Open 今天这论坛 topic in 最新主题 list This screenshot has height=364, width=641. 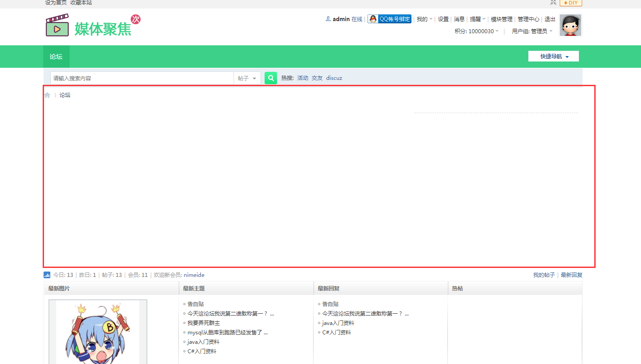[x=230, y=314]
